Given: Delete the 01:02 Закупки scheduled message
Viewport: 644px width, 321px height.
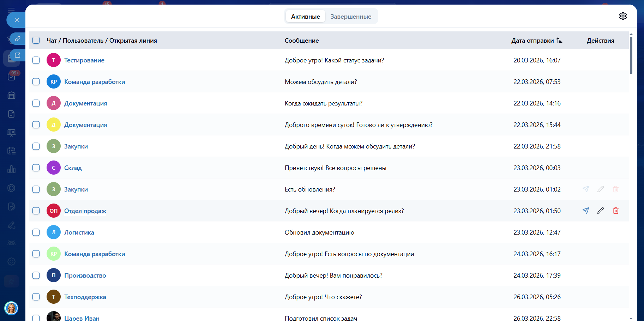Looking at the screenshot, I should pos(616,189).
